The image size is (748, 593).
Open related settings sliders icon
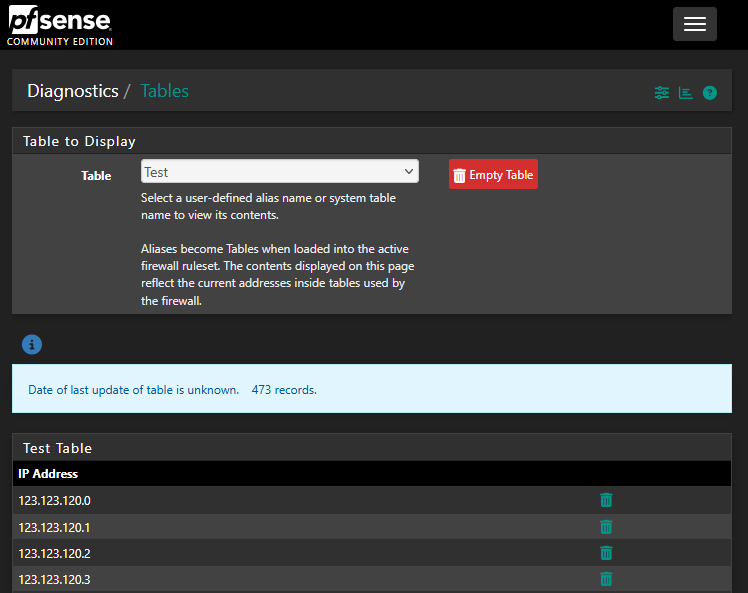pyautogui.click(x=661, y=93)
